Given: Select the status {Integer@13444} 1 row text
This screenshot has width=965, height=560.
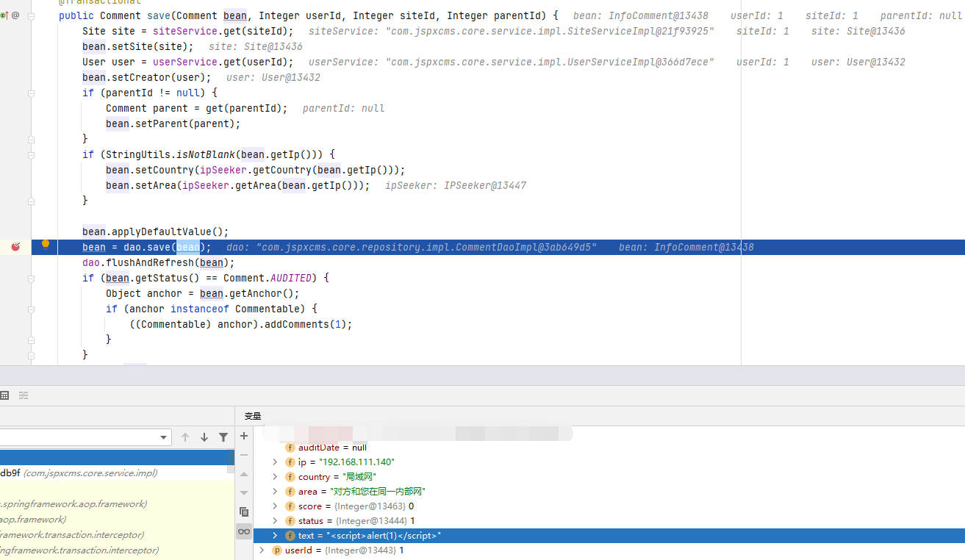Looking at the screenshot, I should pyautogui.click(x=356, y=521).
